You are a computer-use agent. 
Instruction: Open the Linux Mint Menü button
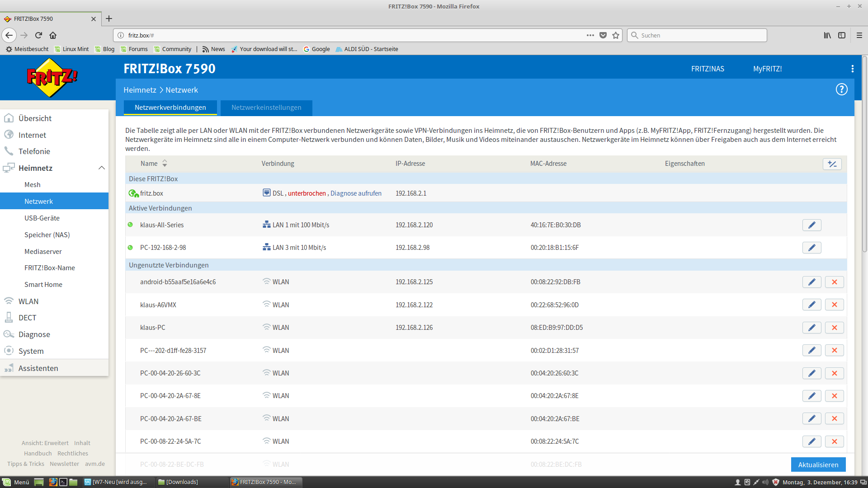click(16, 482)
